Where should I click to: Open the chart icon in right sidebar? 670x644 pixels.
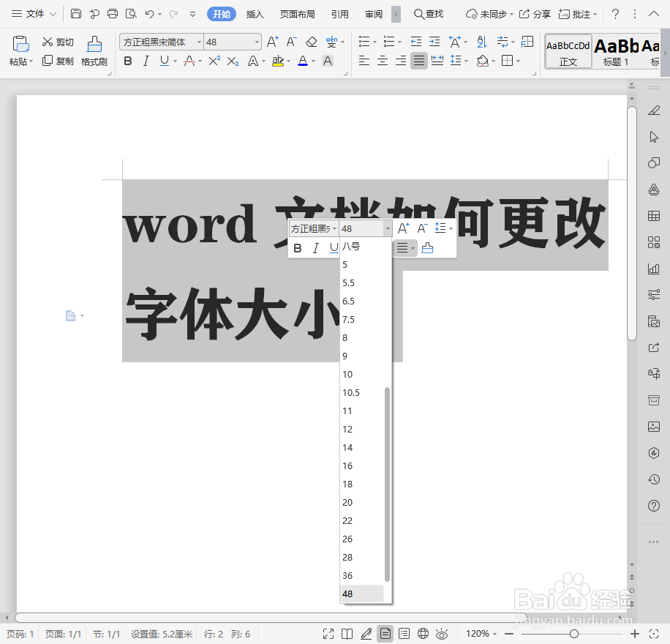click(653, 269)
